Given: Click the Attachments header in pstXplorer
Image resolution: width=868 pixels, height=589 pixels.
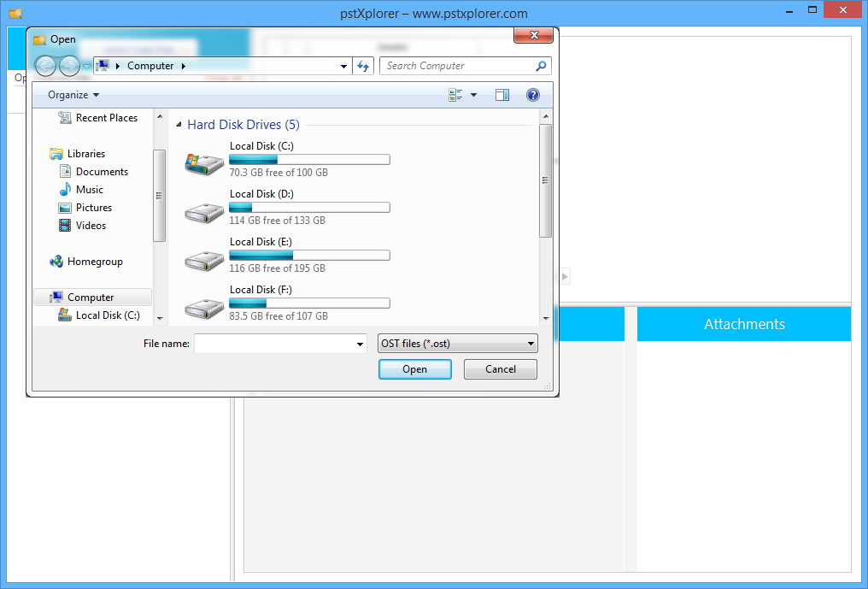Looking at the screenshot, I should coord(744,324).
